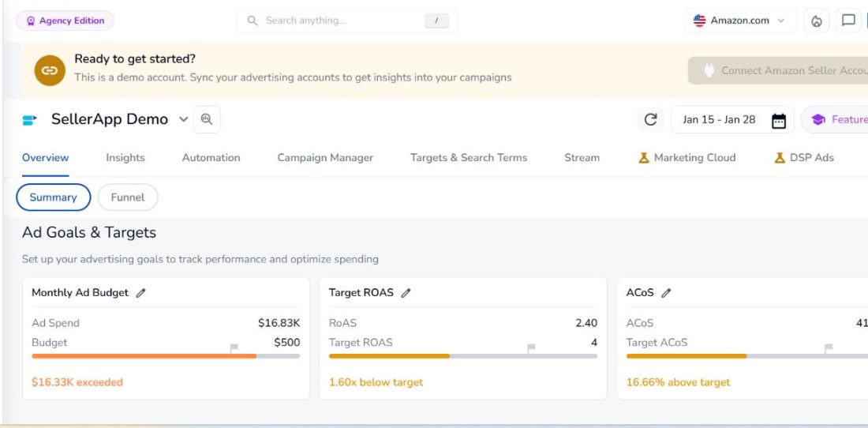Select the Funnel pill
The height and width of the screenshot is (428, 868).
127,197
